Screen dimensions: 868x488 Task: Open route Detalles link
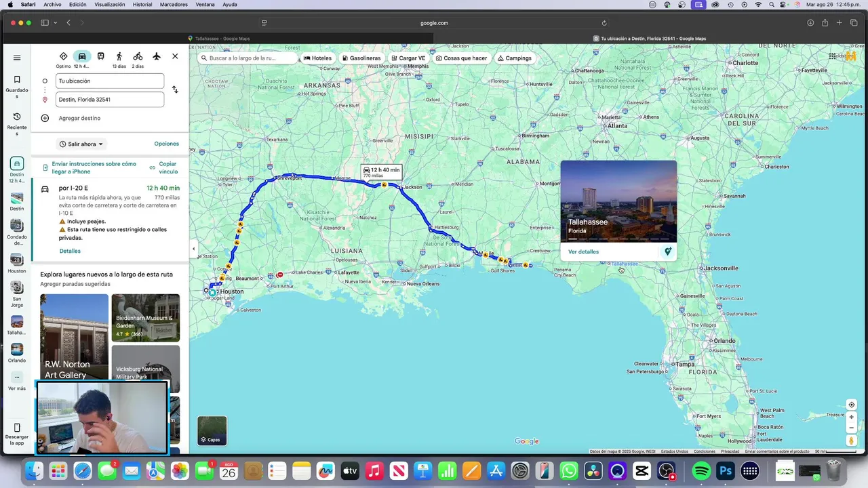point(70,251)
